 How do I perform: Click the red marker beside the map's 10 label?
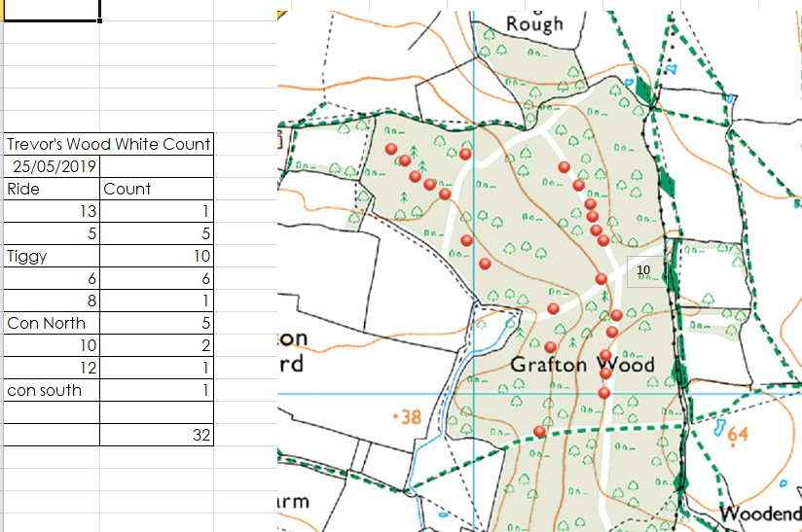[601, 280]
